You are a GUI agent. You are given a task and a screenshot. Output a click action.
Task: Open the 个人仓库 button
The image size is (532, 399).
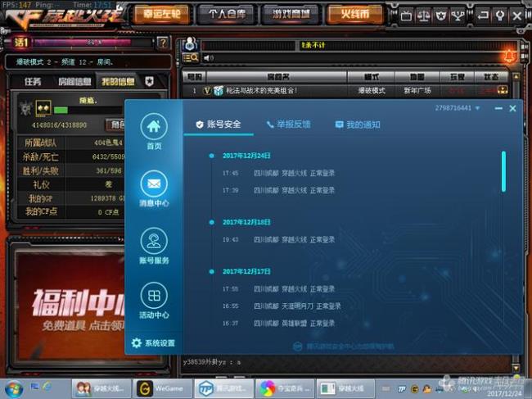pyautogui.click(x=227, y=14)
